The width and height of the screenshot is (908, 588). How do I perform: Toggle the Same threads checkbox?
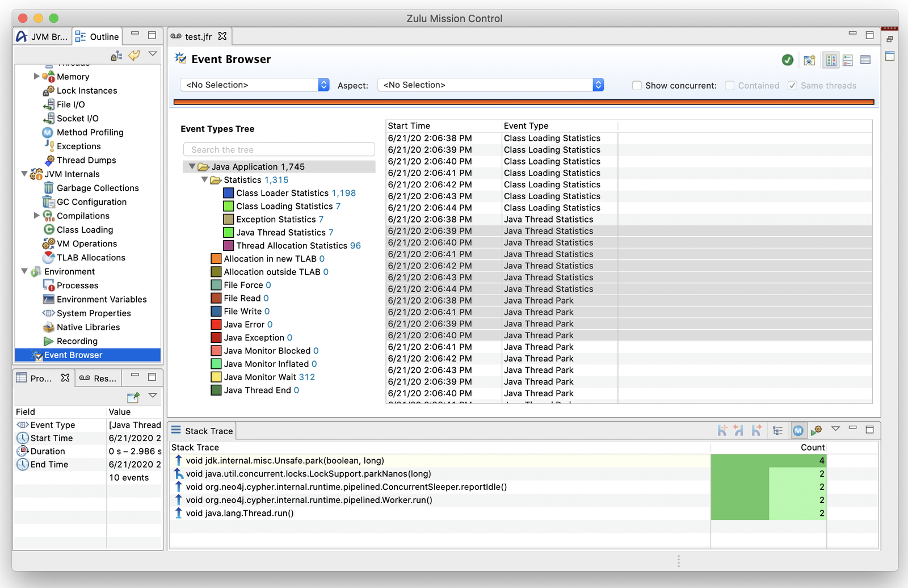coord(792,85)
